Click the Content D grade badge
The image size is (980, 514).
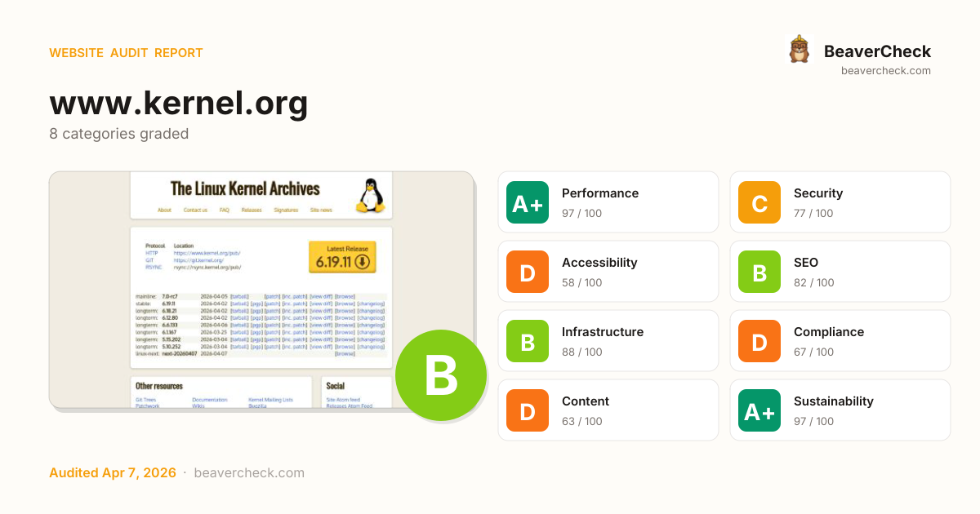528,410
